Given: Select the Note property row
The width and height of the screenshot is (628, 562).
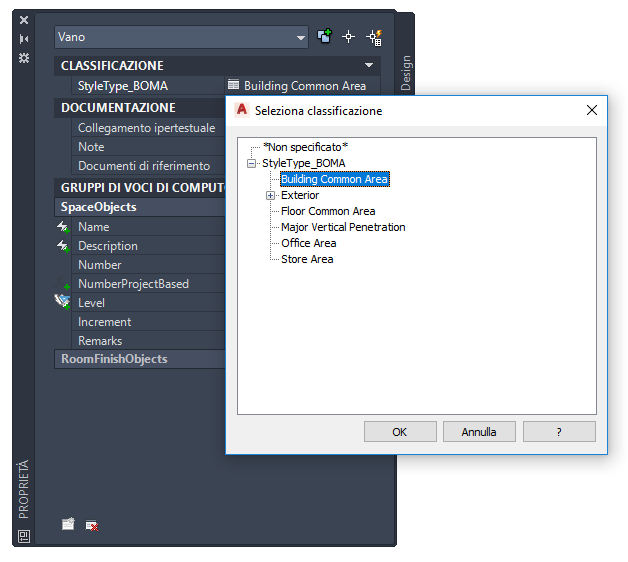Looking at the screenshot, I should (x=148, y=147).
